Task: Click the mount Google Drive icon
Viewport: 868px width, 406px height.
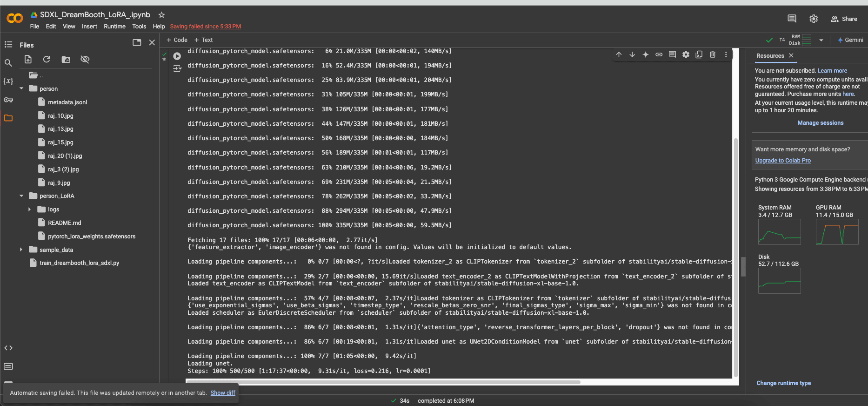Action: 66,60
